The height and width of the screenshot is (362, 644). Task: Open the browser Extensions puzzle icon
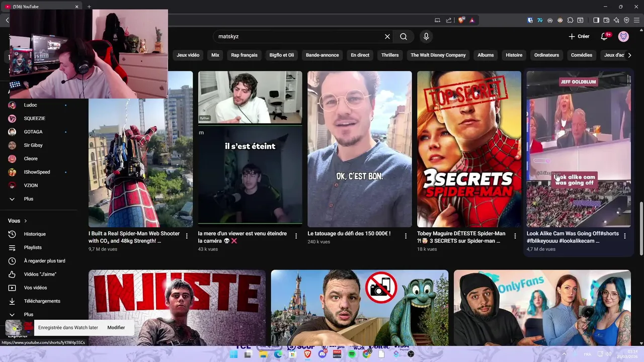pos(570,20)
